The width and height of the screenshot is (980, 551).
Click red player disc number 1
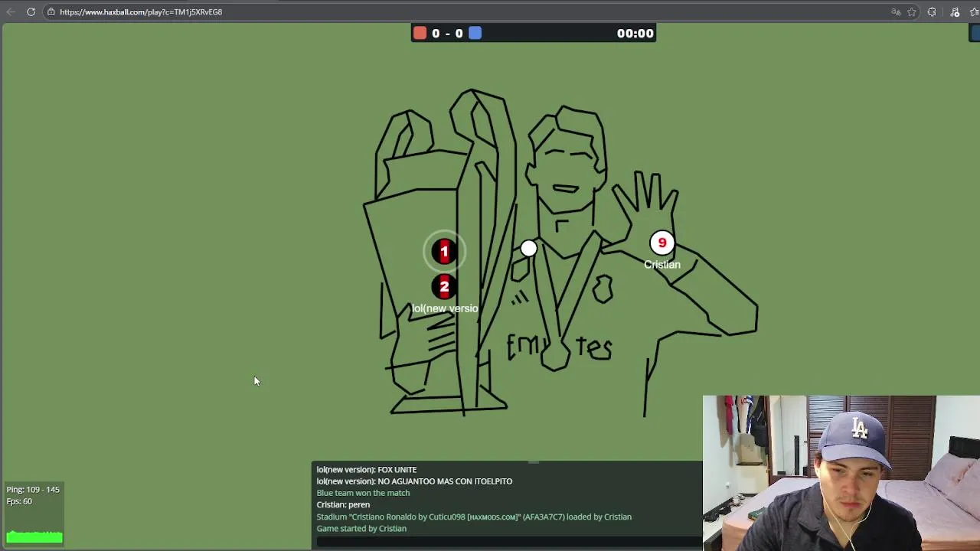[x=444, y=251]
